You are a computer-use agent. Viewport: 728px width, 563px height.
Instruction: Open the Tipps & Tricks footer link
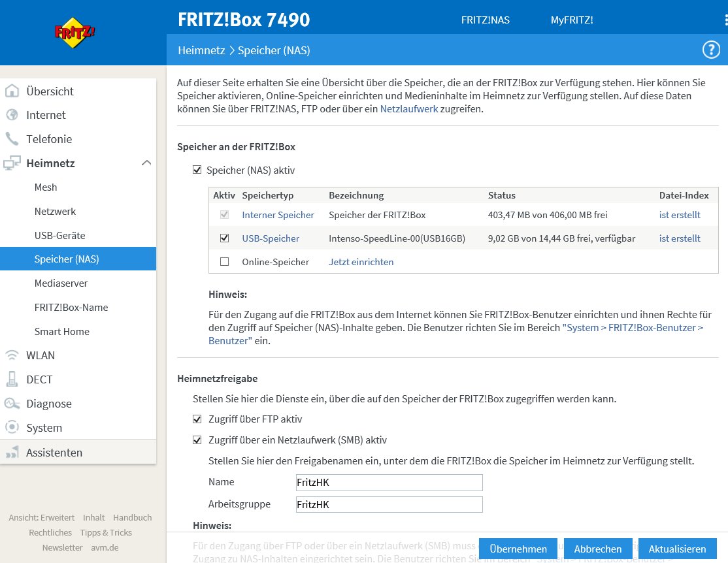point(106,532)
